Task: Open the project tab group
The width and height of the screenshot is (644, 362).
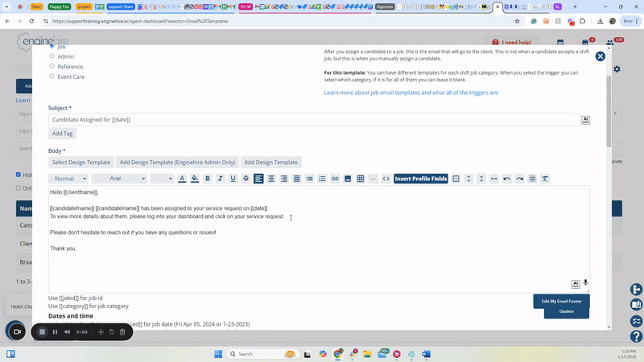Action: 84,6
